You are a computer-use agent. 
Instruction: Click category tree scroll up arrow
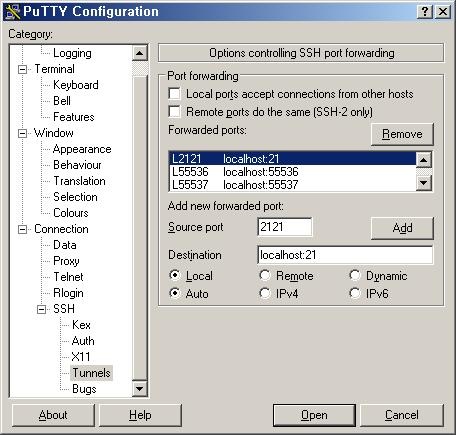tap(140, 53)
